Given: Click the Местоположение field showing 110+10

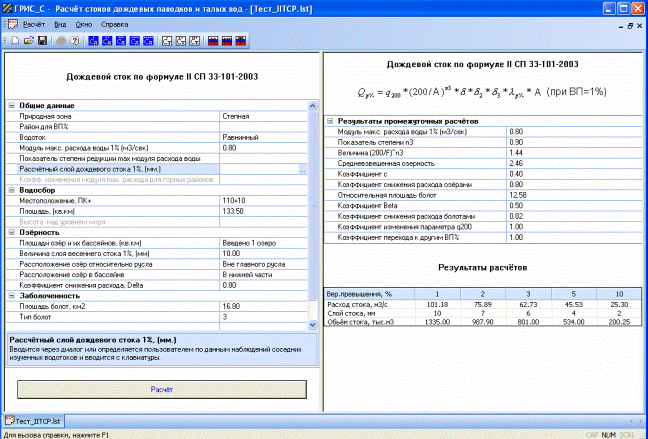Looking at the screenshot, I should 264,201.
